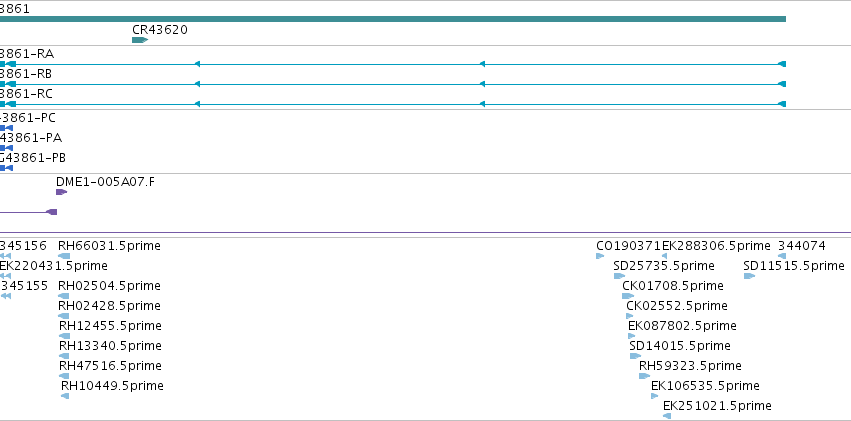Select the CK01708.5prime label text

672,286
